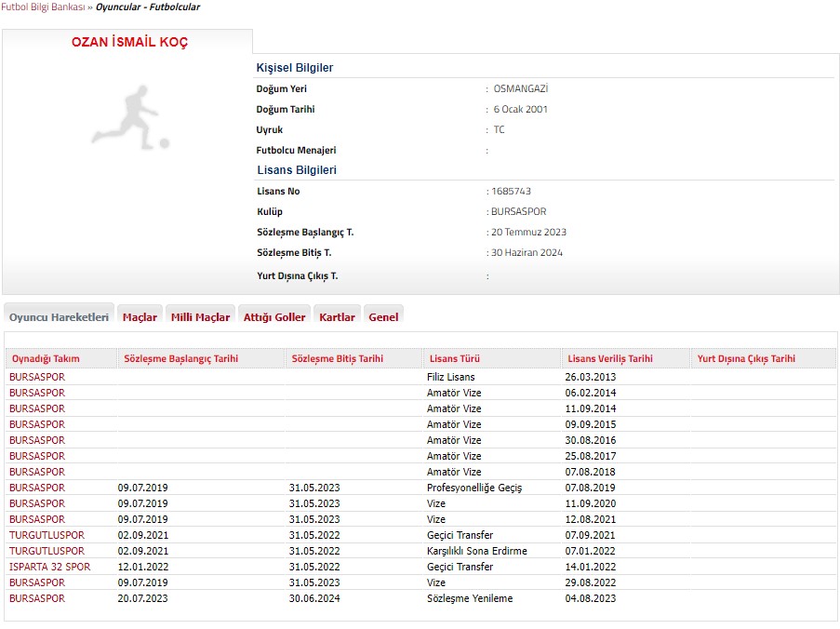Switch to the Oyuncu Hareketleri tab
The width and height of the screenshot is (840, 629).
pyautogui.click(x=59, y=317)
